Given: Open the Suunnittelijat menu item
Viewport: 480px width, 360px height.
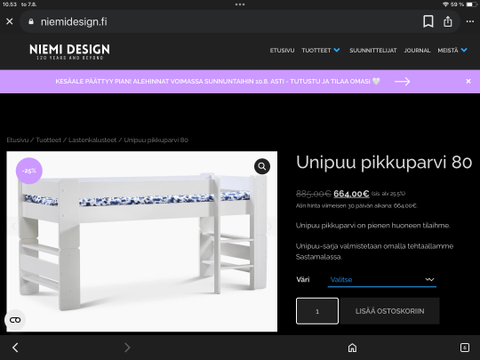Looking at the screenshot, I should pos(373,50).
